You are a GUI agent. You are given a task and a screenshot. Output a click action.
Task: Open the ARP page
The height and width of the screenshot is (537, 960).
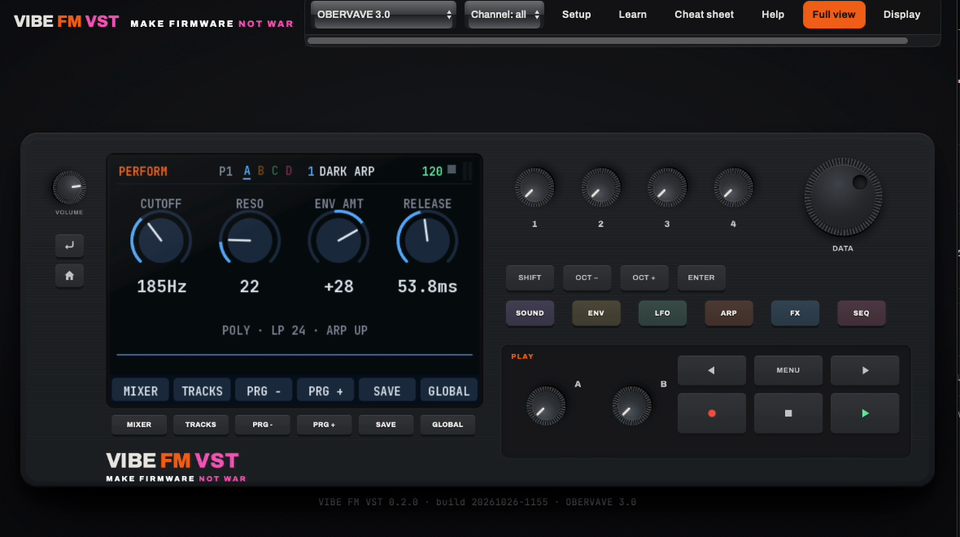(x=729, y=313)
